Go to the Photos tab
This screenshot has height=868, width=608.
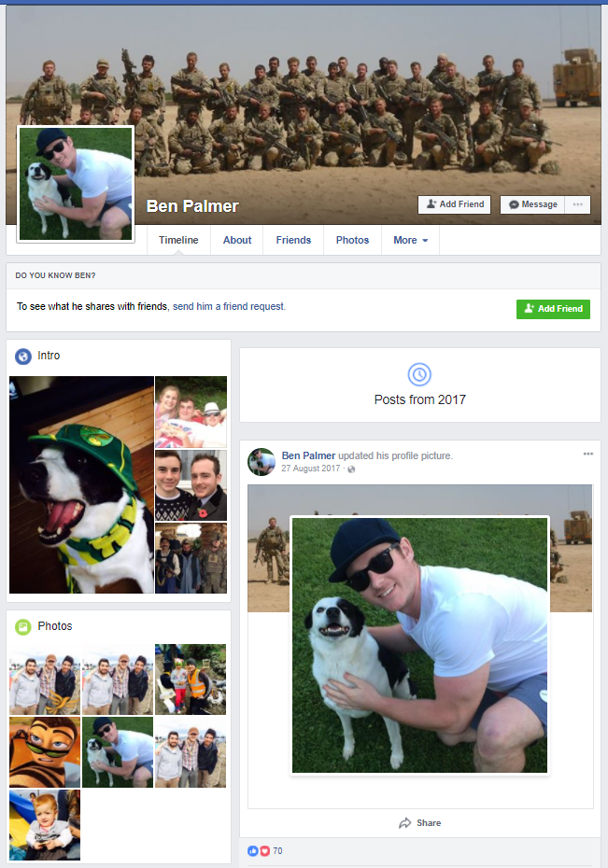pos(352,240)
